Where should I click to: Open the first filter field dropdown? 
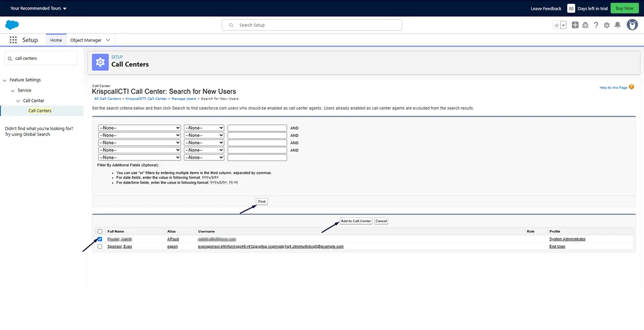coord(140,128)
